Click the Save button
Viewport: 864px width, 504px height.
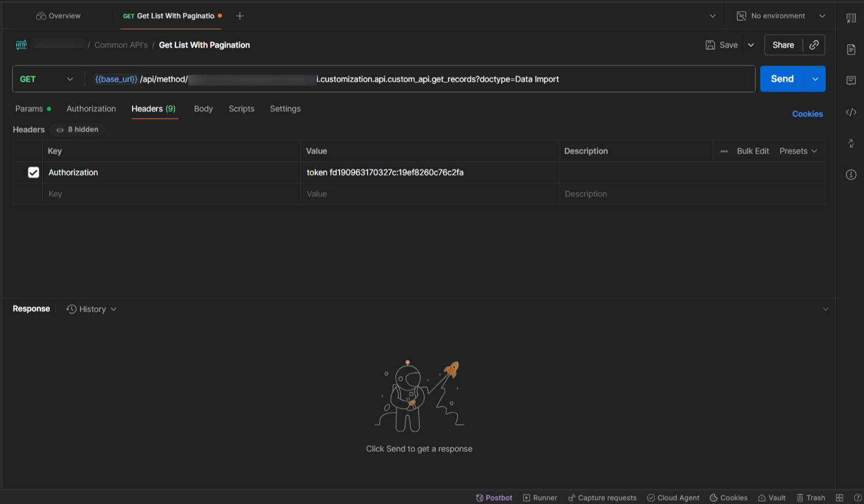click(x=721, y=45)
